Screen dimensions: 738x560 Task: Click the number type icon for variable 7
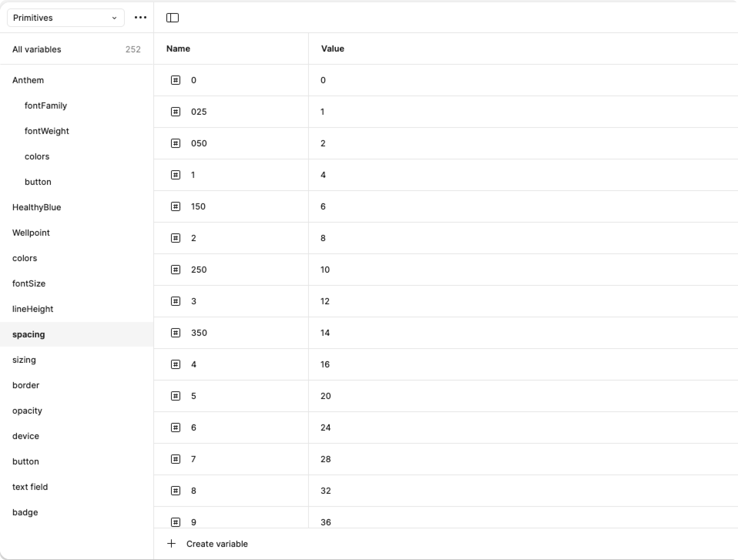click(x=175, y=459)
